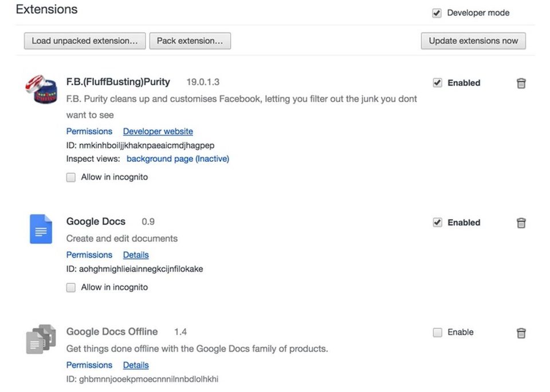Allow F.B. Purity in incognito

coord(71,177)
